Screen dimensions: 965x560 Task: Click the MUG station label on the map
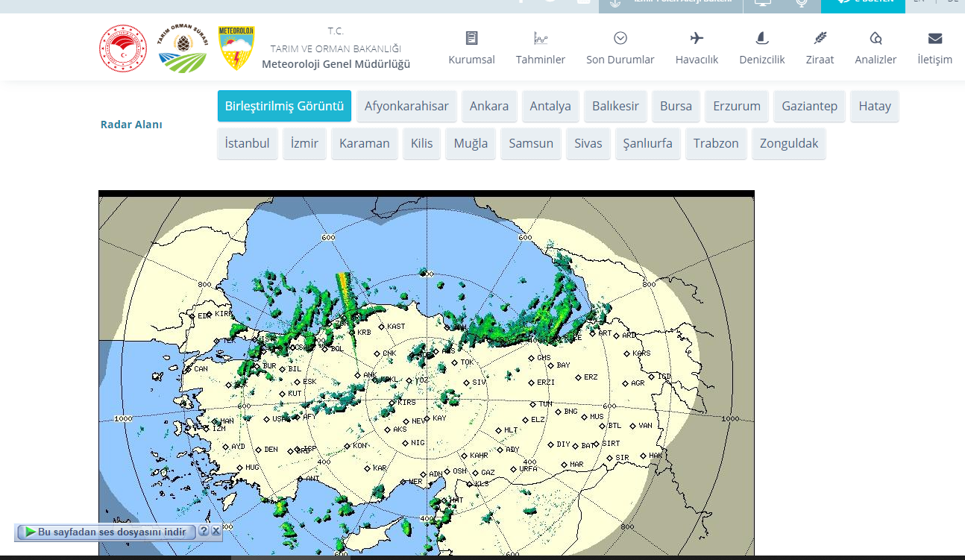tap(252, 468)
